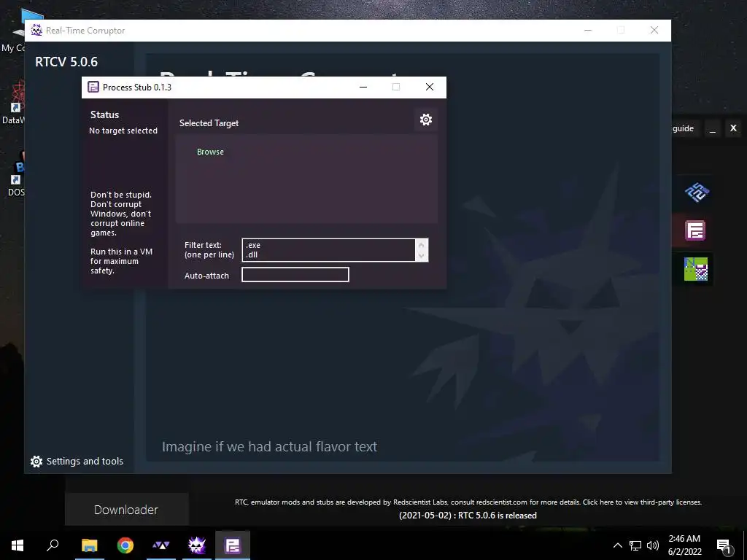Viewport: 747px width, 560px height.
Task: Open the notification center icon
Action: coord(724,545)
